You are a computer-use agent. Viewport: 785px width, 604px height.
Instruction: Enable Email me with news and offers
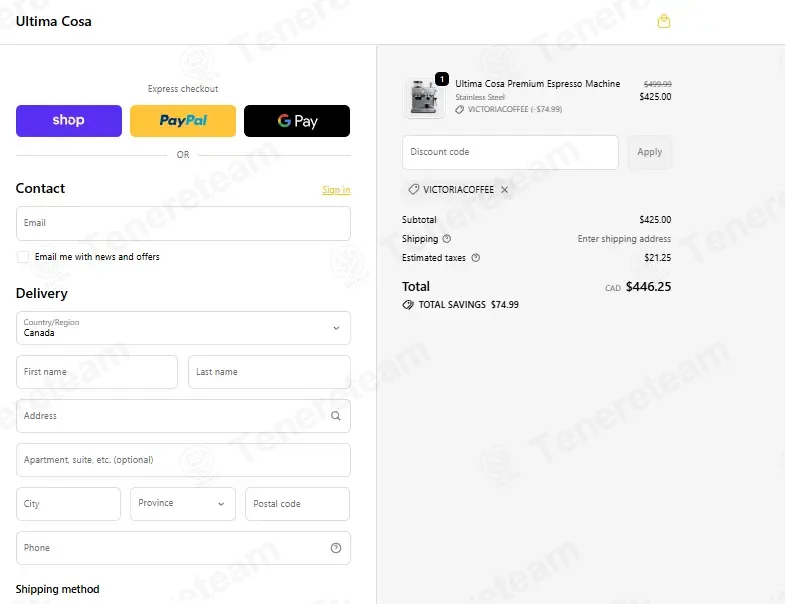[x=23, y=257]
